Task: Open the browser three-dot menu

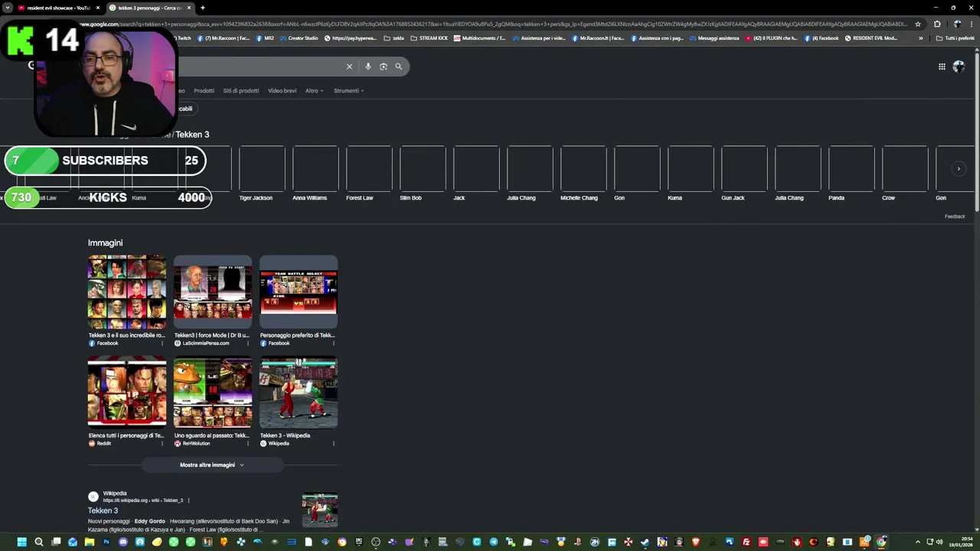Action: (x=972, y=24)
